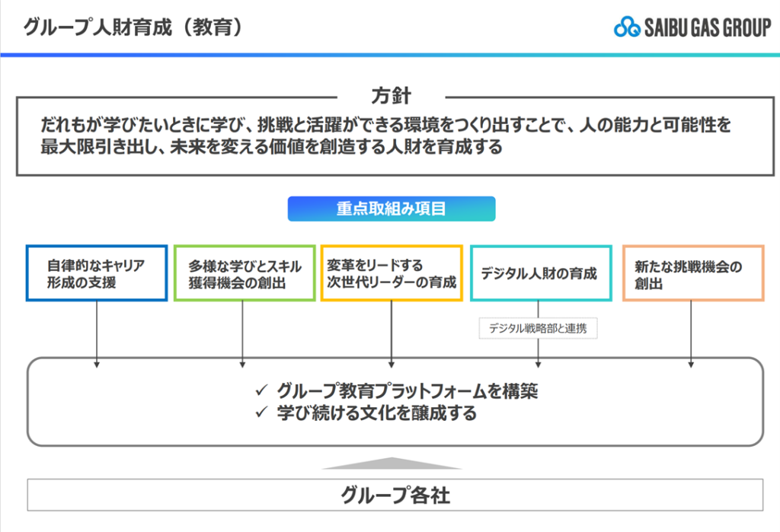Click the arrow below 自律的なキャリア形成の支援 box
Image resolution: width=780 pixels, height=532 pixels.
(97, 333)
